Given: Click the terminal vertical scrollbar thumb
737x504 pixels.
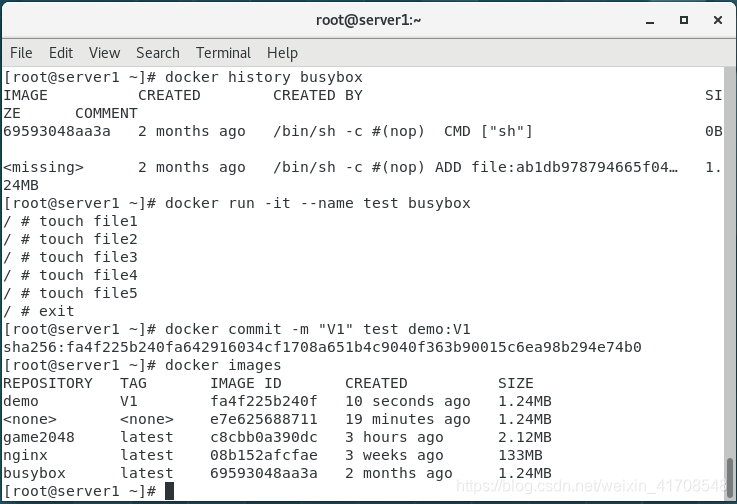Looking at the screenshot, I should pyautogui.click(x=730, y=477).
